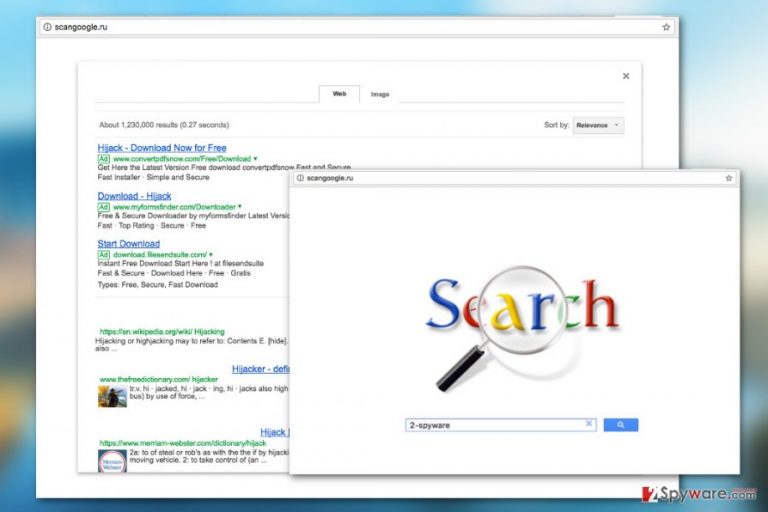The image size is (768, 512).
Task: Open the Relevance sort dropdown
Action: 598,125
